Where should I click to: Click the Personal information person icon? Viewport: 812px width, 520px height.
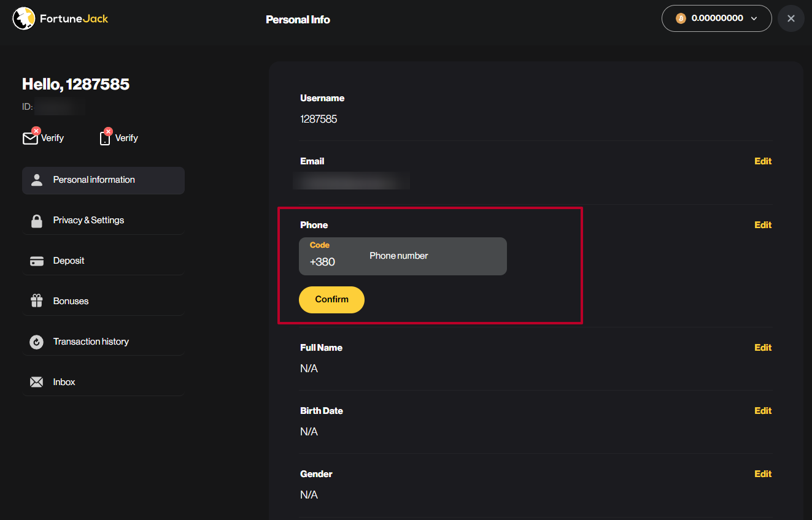37,180
